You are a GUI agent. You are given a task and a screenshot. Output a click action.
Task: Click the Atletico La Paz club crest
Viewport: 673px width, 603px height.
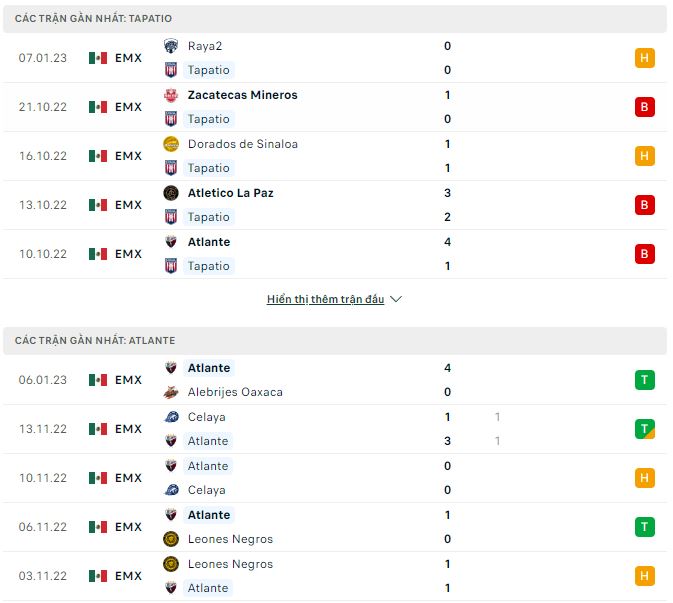click(x=171, y=193)
